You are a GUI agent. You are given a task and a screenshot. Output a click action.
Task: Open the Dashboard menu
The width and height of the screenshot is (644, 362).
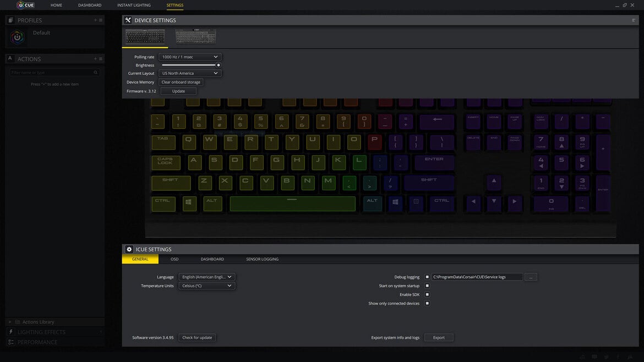(90, 6)
